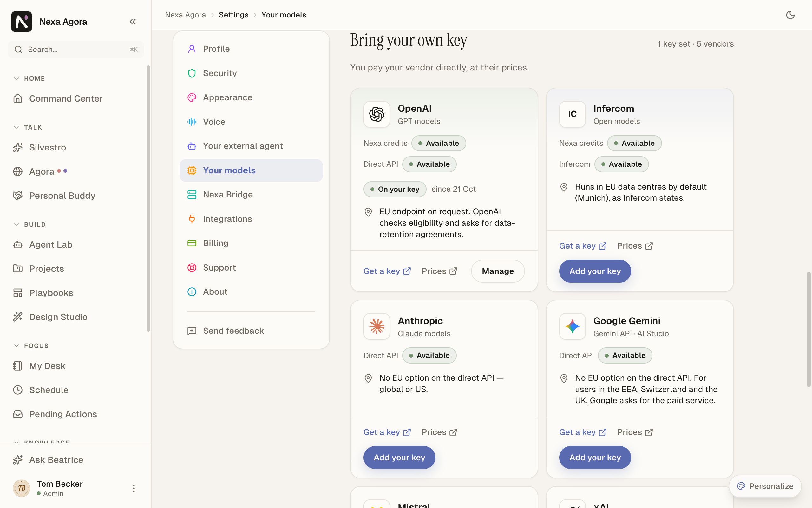Open Command Center
Viewport: 812px width, 508px height.
click(x=75, y=98)
